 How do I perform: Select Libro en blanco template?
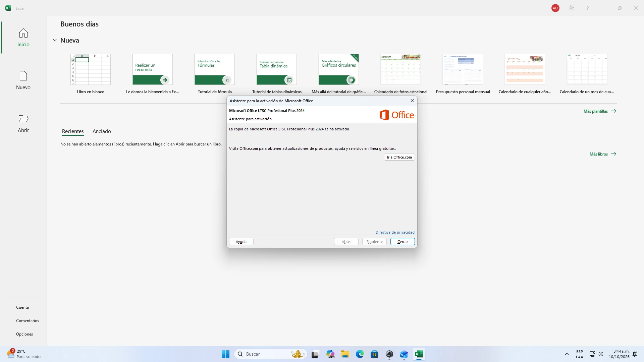pos(91,74)
